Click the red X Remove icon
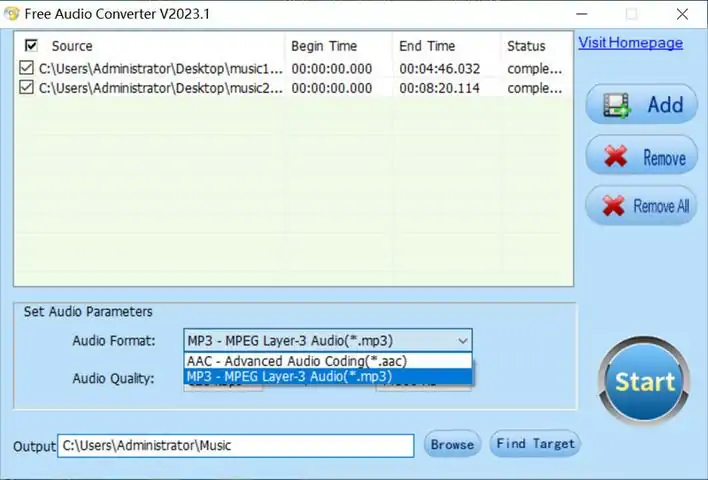The width and height of the screenshot is (708, 480). pos(615,156)
